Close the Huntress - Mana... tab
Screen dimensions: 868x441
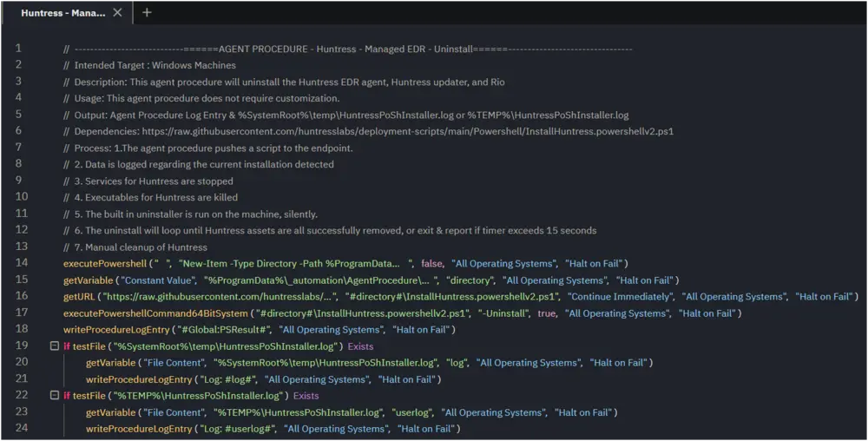click(117, 12)
